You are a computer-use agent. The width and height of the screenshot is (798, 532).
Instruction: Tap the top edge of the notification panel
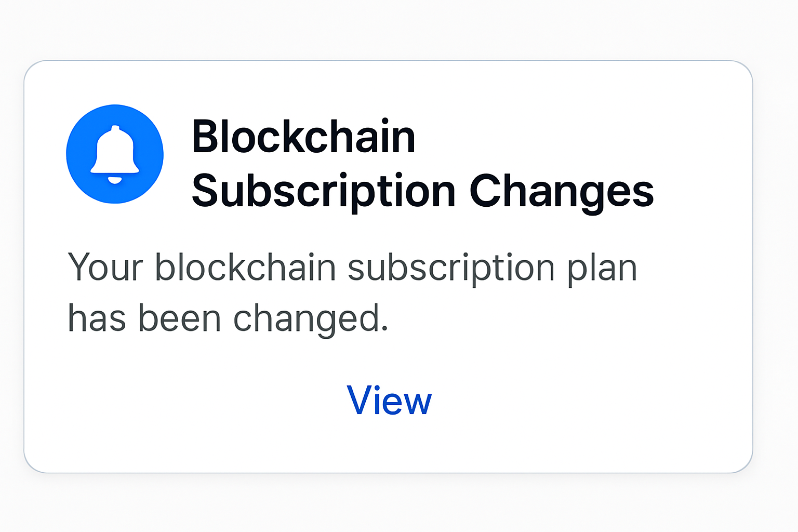click(x=389, y=61)
